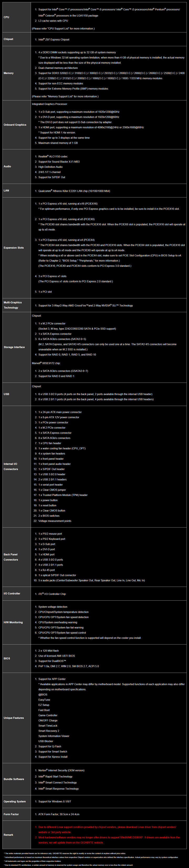Screen dimensions: 189x868
Task: Select the "BIOS" row header
Action: coord(7,658)
